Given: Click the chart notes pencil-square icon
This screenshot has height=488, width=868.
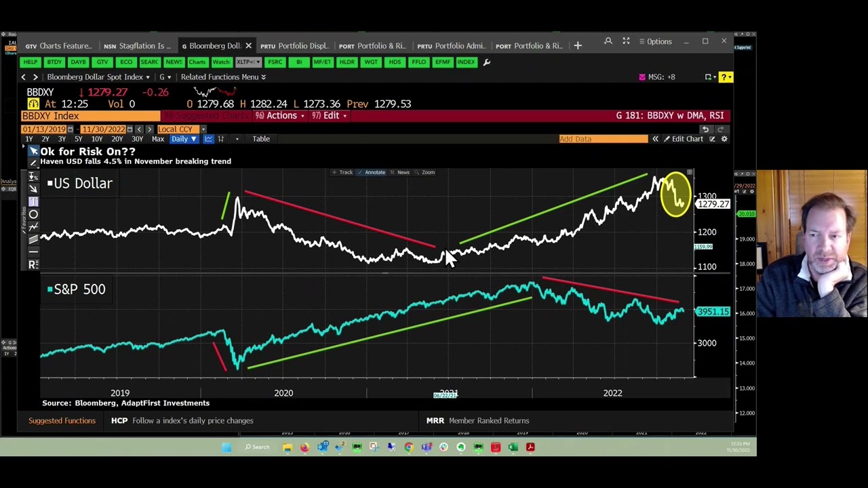Looking at the screenshot, I should click(712, 139).
